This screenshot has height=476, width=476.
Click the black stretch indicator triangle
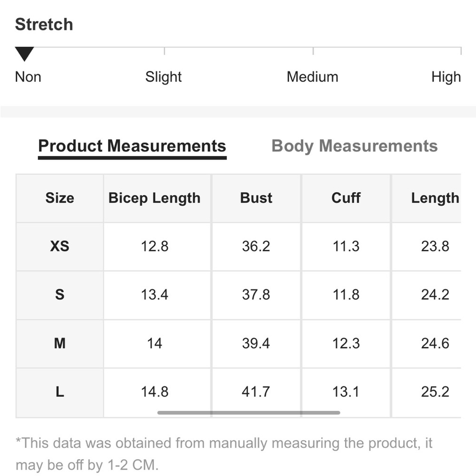tap(25, 54)
